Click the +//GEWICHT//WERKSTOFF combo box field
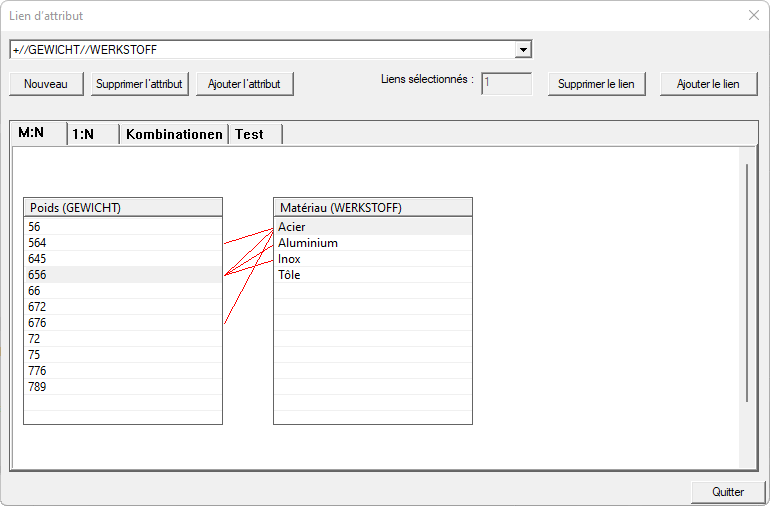 [271, 50]
